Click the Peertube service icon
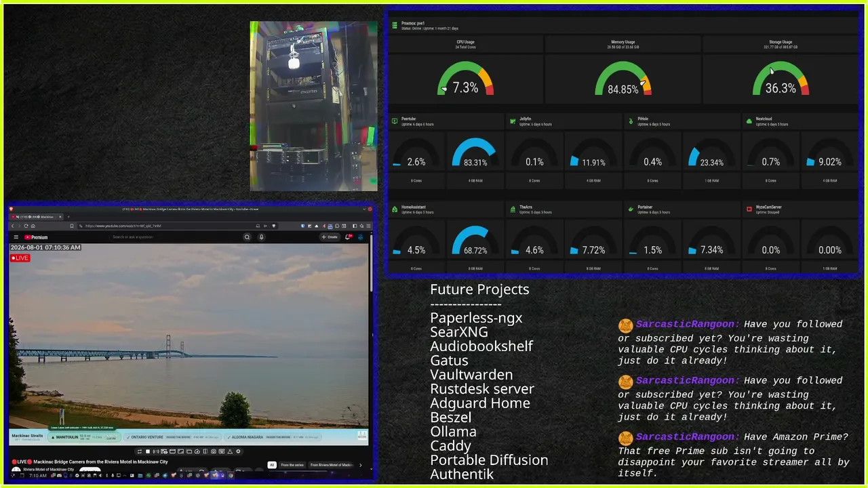 [x=395, y=121]
